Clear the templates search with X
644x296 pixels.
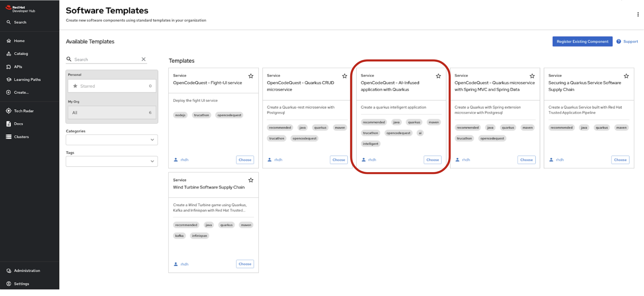[143, 59]
